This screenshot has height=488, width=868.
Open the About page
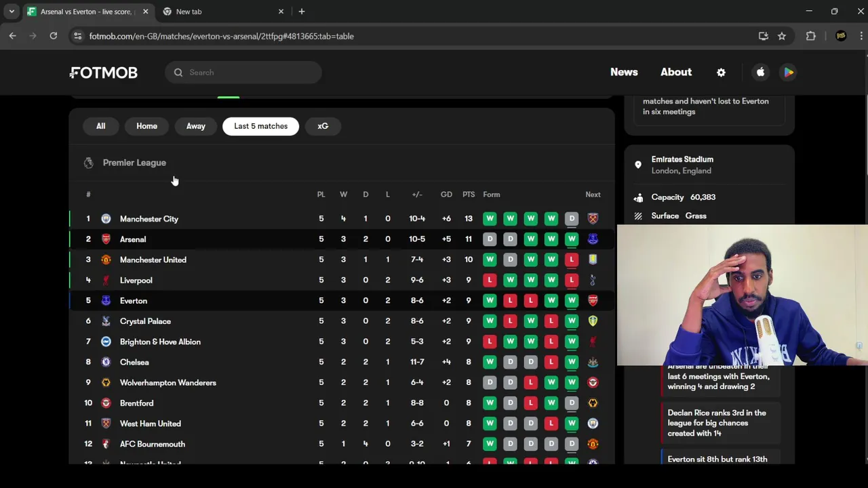676,73
